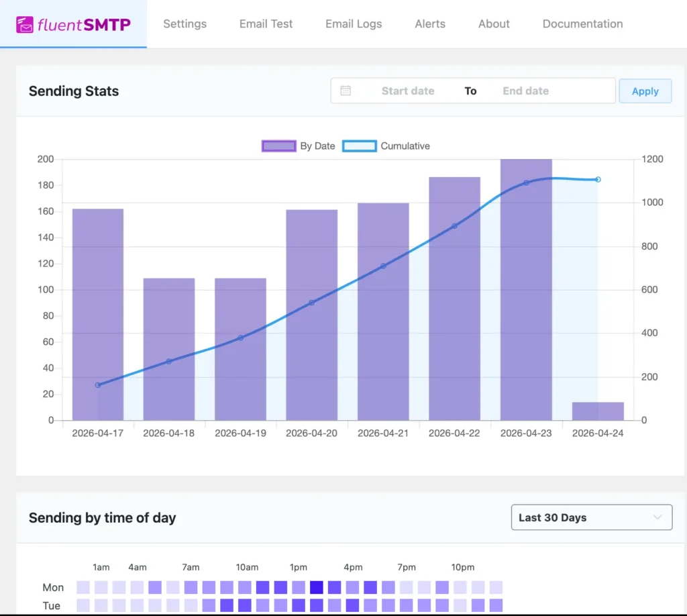The width and height of the screenshot is (687, 616).
Task: Navigate to Email Test
Action: [x=266, y=23]
